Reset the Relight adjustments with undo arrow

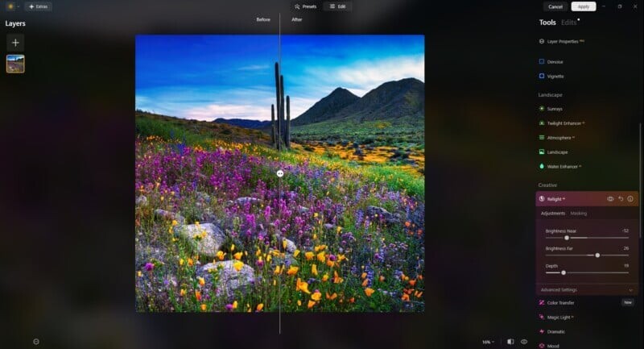621,198
